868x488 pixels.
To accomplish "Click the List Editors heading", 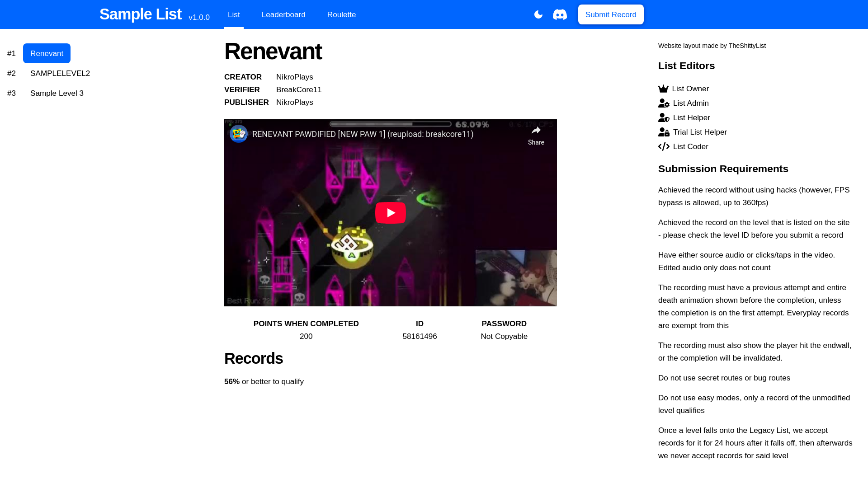I will (687, 66).
